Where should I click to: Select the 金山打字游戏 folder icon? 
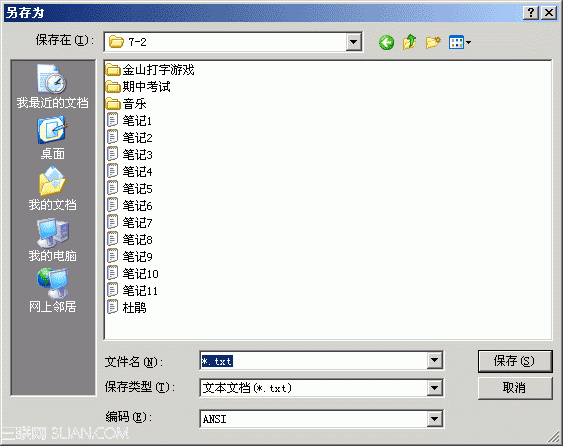click(x=113, y=69)
